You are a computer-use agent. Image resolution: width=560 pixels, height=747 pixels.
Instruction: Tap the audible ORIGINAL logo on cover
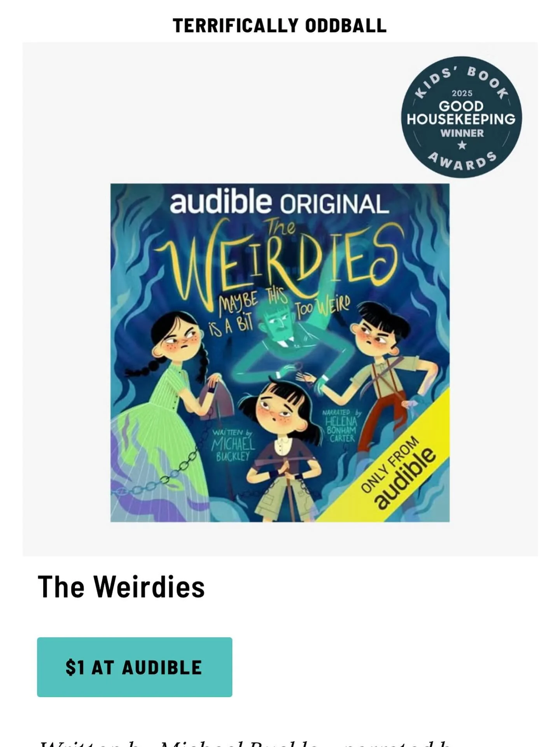[279, 202]
